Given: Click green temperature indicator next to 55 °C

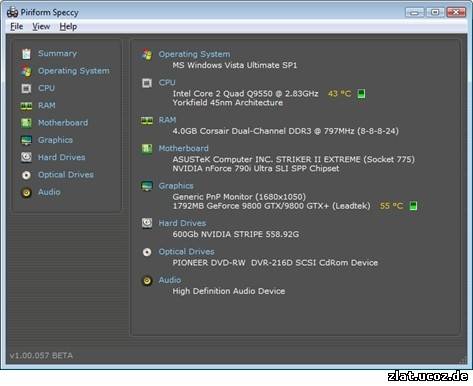Looking at the screenshot, I should [413, 206].
